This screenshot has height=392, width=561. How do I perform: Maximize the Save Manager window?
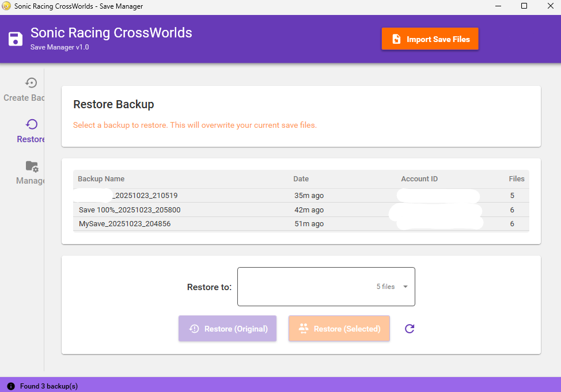coord(524,6)
